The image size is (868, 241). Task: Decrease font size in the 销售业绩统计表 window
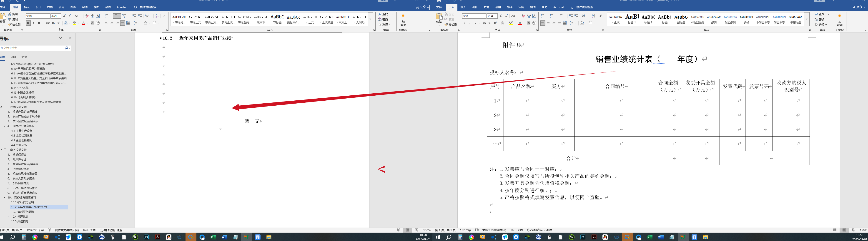[507, 16]
